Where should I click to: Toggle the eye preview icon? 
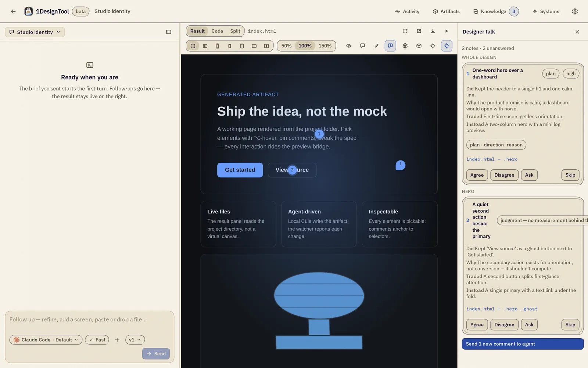[x=349, y=46]
